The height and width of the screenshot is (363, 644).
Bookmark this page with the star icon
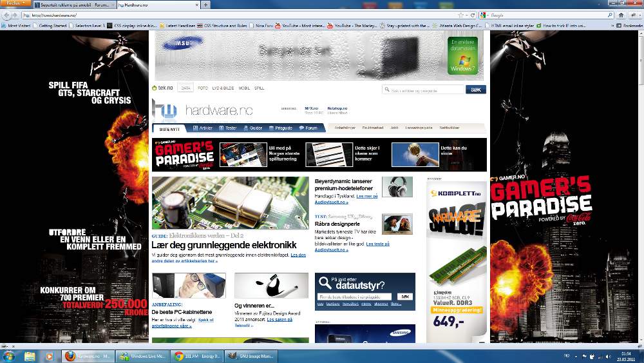461,15
